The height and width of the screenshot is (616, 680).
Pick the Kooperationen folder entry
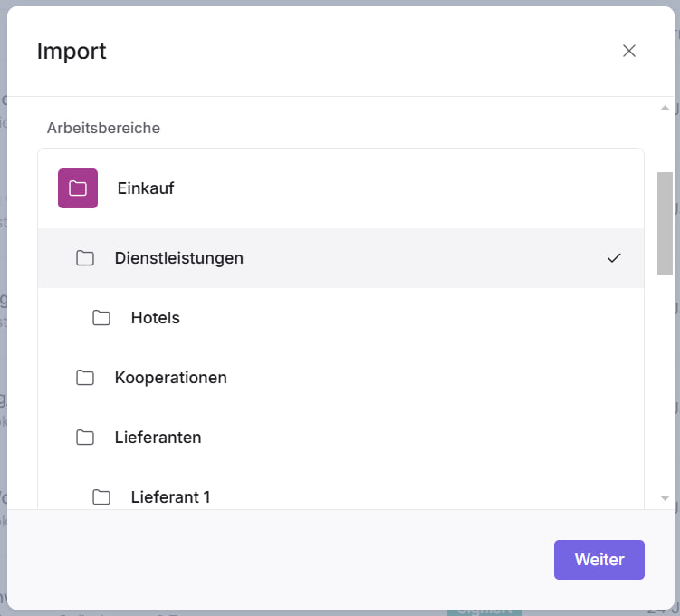171,378
